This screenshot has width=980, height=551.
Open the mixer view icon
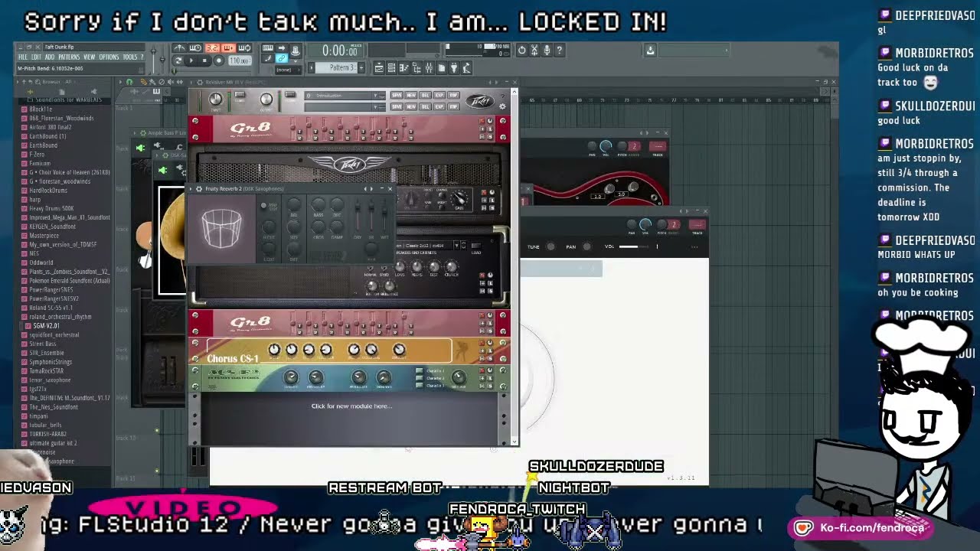pyautogui.click(x=429, y=68)
